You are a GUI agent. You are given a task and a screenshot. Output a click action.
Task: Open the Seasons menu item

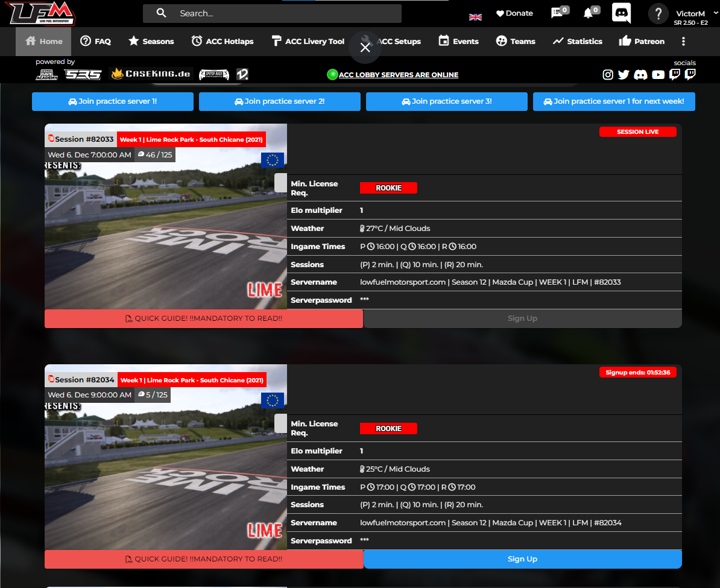coord(151,42)
